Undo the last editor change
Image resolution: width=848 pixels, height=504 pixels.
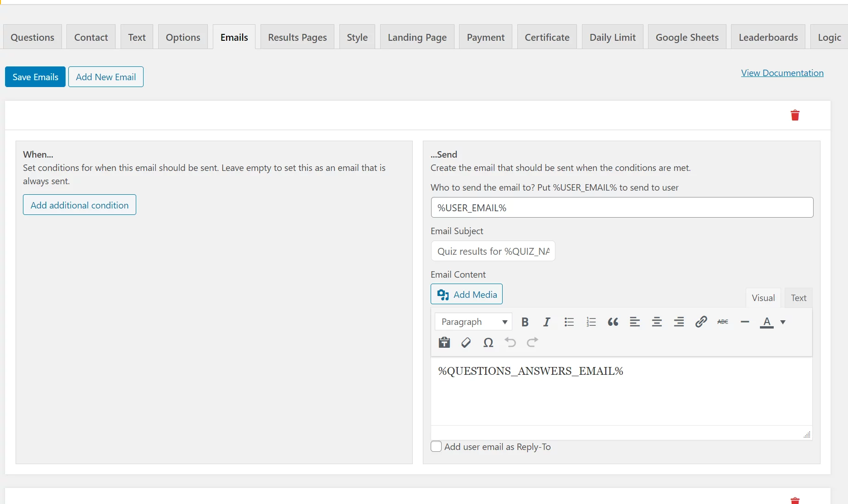point(510,342)
